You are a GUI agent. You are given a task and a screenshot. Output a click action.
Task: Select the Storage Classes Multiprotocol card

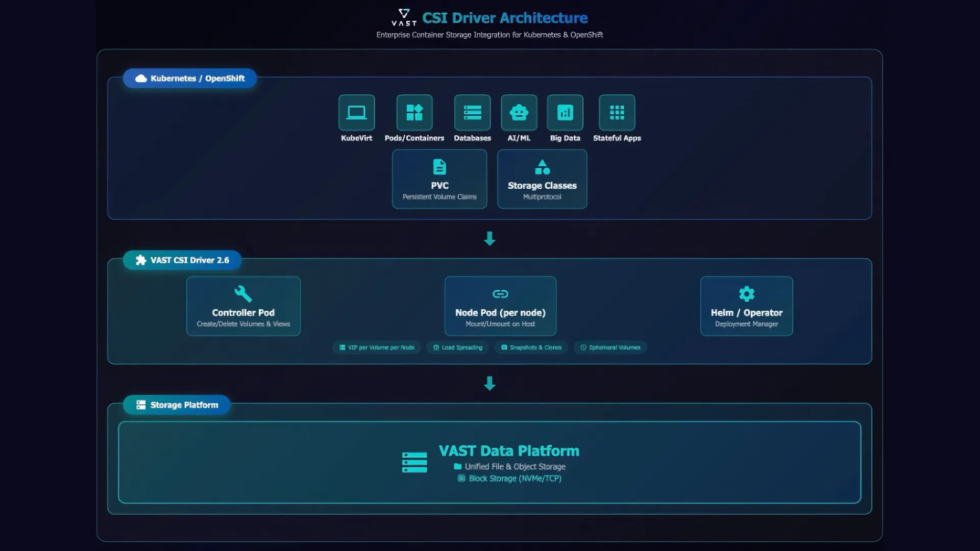coord(542,179)
